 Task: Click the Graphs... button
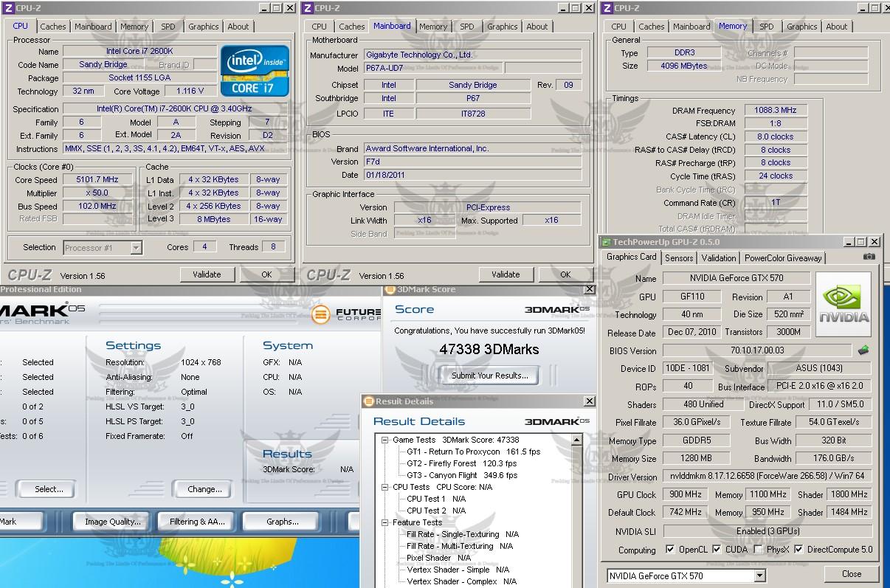pos(282,522)
